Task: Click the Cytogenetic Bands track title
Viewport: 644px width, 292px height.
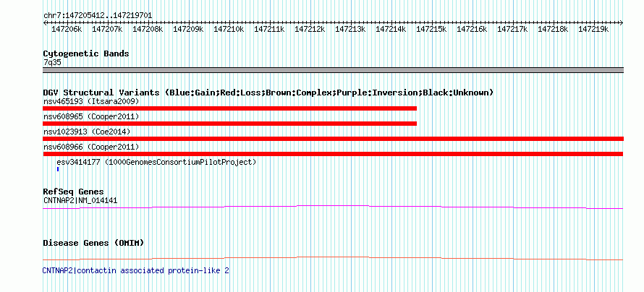Action: [x=86, y=53]
